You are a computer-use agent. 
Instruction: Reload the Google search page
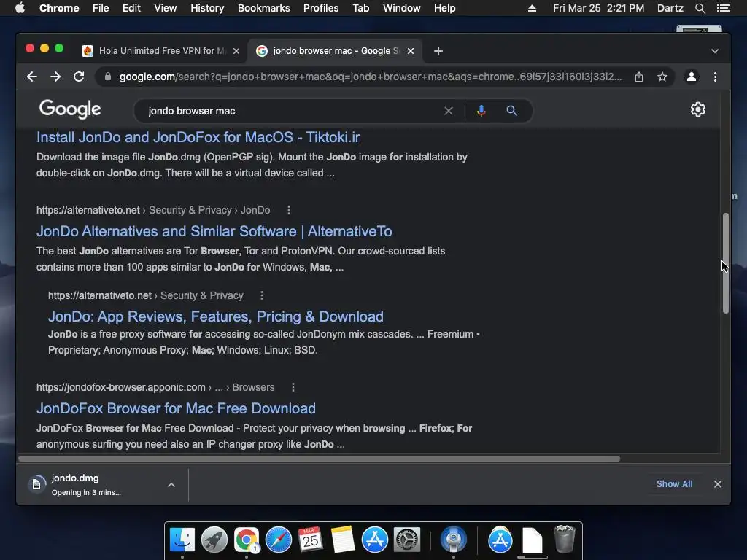[x=79, y=77]
